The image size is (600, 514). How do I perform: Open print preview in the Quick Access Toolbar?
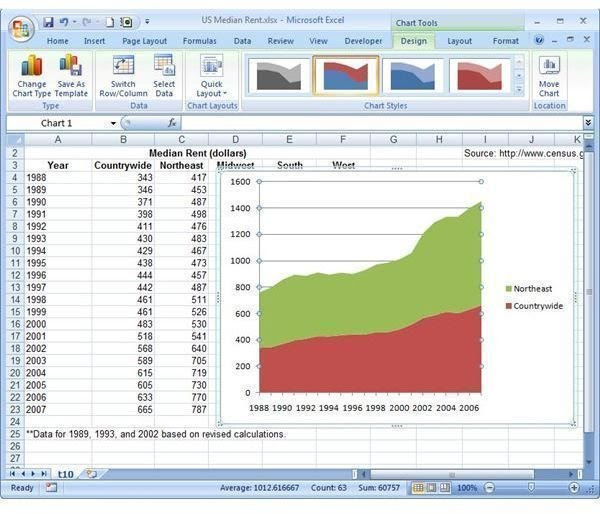[126, 22]
